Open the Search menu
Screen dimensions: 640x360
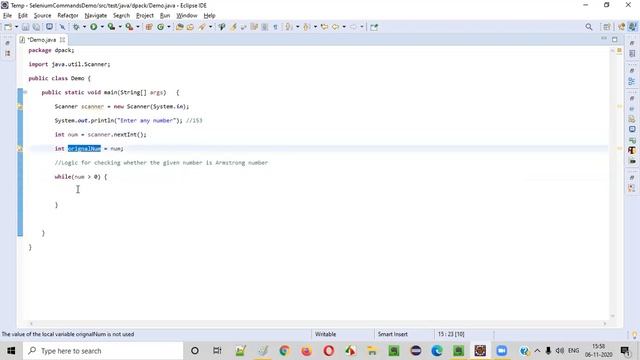[121, 16]
